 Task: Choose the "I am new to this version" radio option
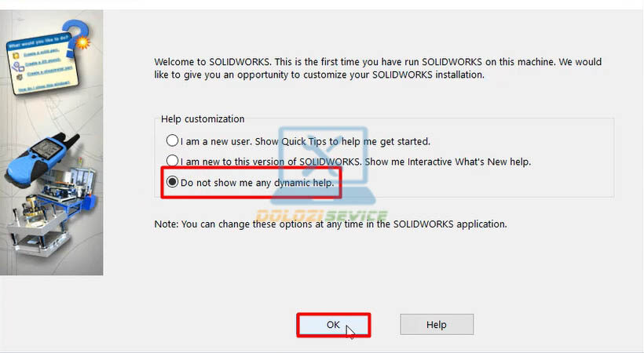172,161
